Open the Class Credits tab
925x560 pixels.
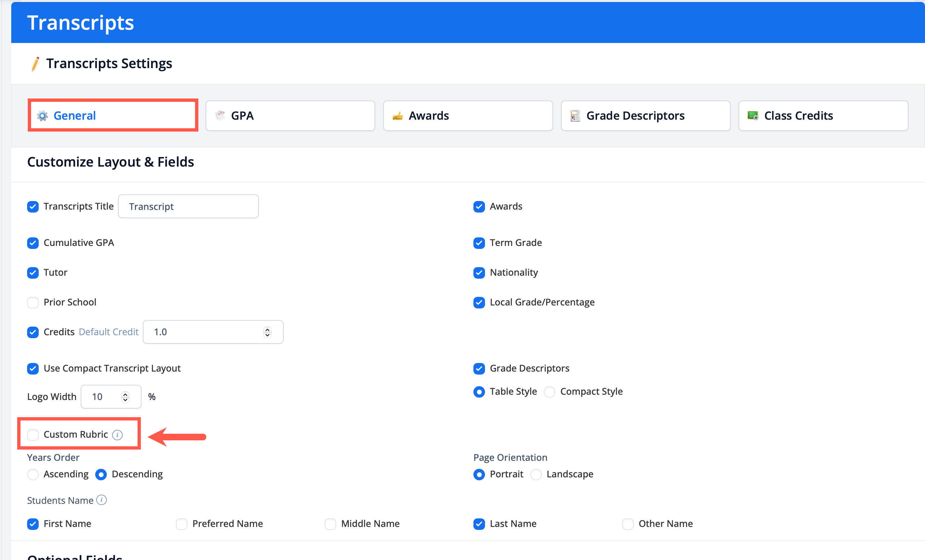pyautogui.click(x=823, y=116)
